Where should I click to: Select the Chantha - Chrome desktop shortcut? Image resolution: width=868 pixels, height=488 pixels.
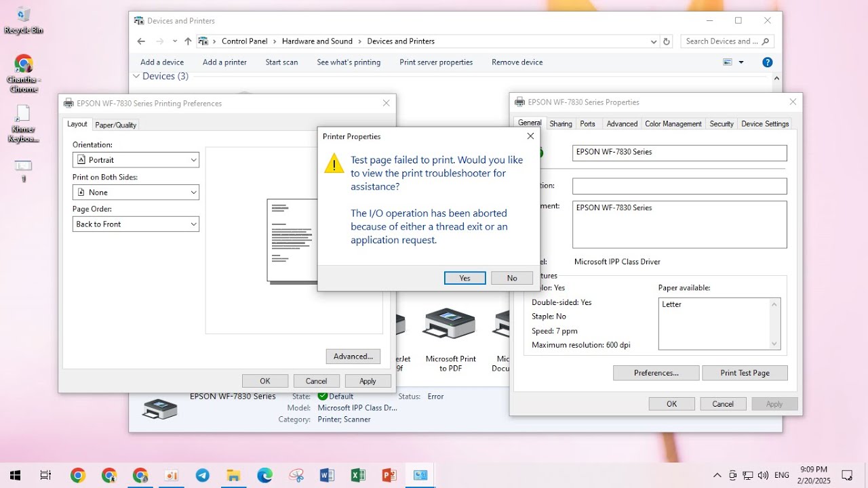coord(24,74)
